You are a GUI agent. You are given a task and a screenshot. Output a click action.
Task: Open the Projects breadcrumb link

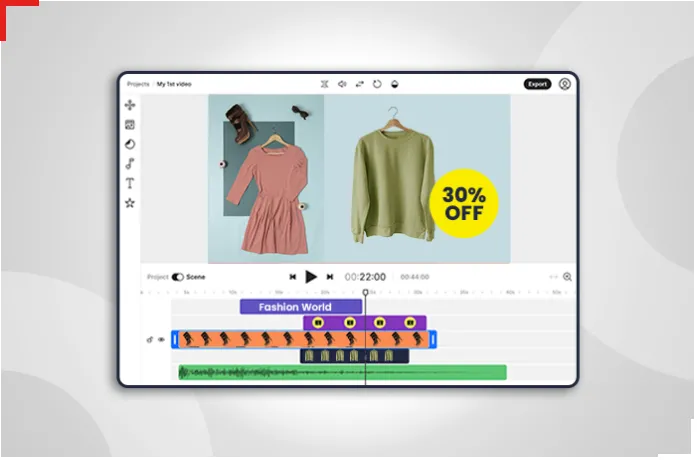138,84
